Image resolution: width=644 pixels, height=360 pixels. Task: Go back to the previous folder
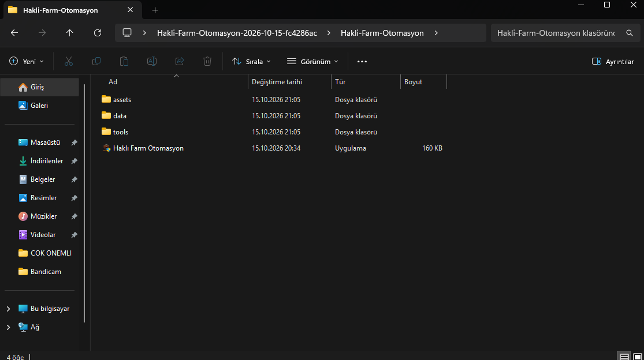click(x=14, y=33)
